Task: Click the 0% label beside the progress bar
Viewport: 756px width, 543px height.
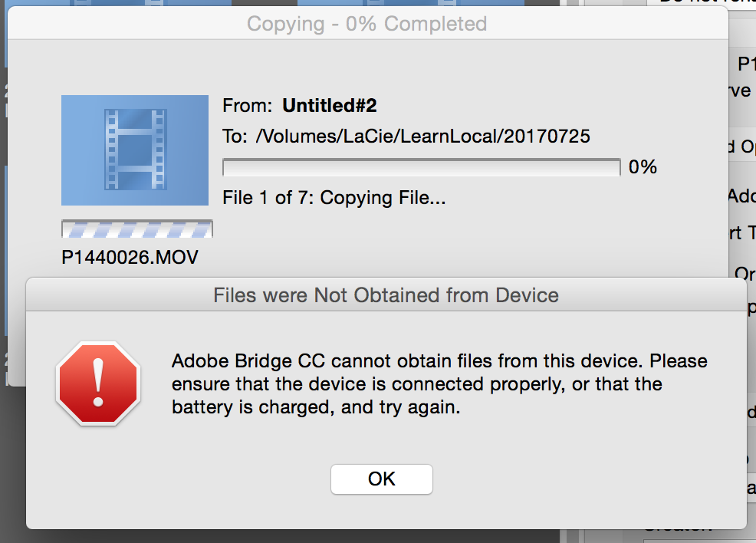Action: pyautogui.click(x=643, y=167)
